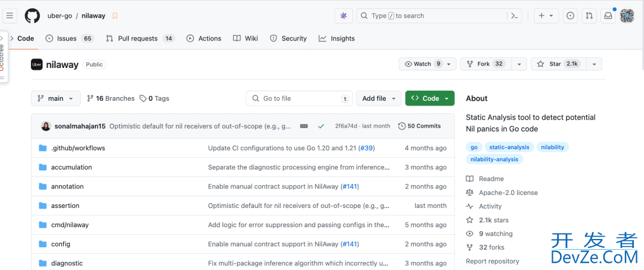Open the Pull requests tab
Viewport: 644px width, 270px height.
pos(140,39)
